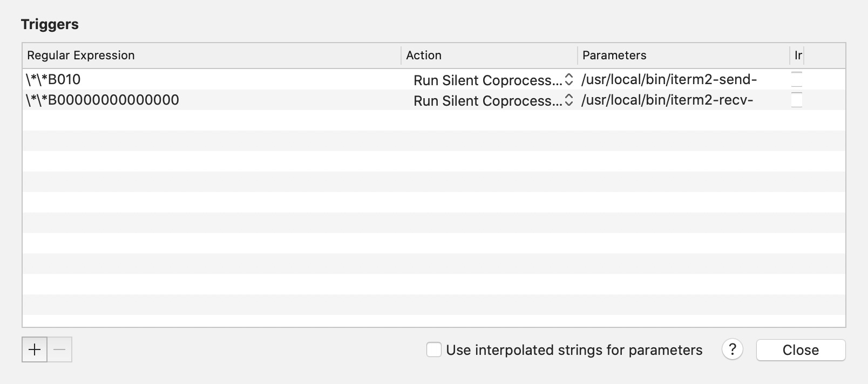Toggle Instant checkbox for B010 trigger
868x384 pixels.
(x=796, y=79)
